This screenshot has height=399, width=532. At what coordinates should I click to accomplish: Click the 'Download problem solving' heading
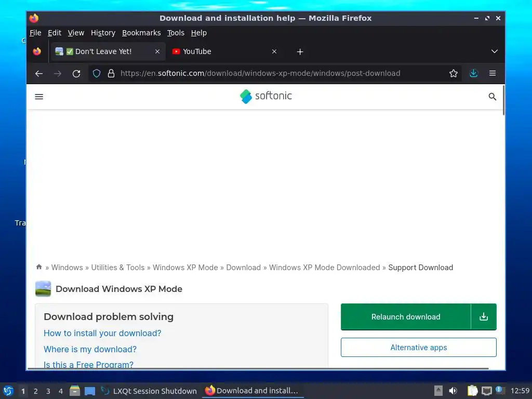pyautogui.click(x=109, y=316)
